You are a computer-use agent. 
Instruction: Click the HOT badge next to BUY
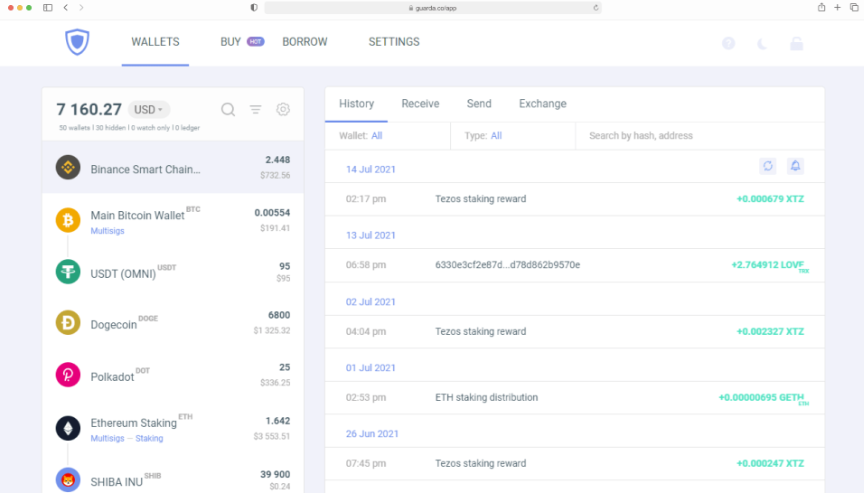(255, 41)
